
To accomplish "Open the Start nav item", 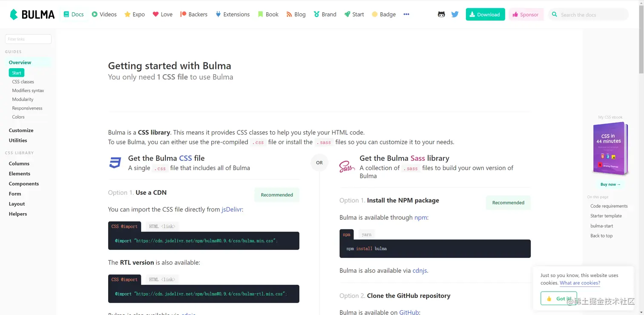I will pyautogui.click(x=354, y=14).
